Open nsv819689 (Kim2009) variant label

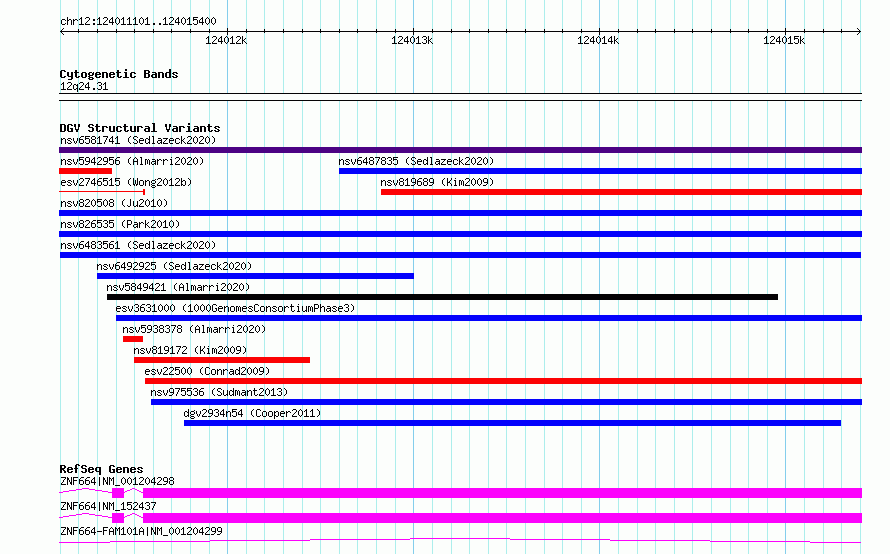[437, 182]
